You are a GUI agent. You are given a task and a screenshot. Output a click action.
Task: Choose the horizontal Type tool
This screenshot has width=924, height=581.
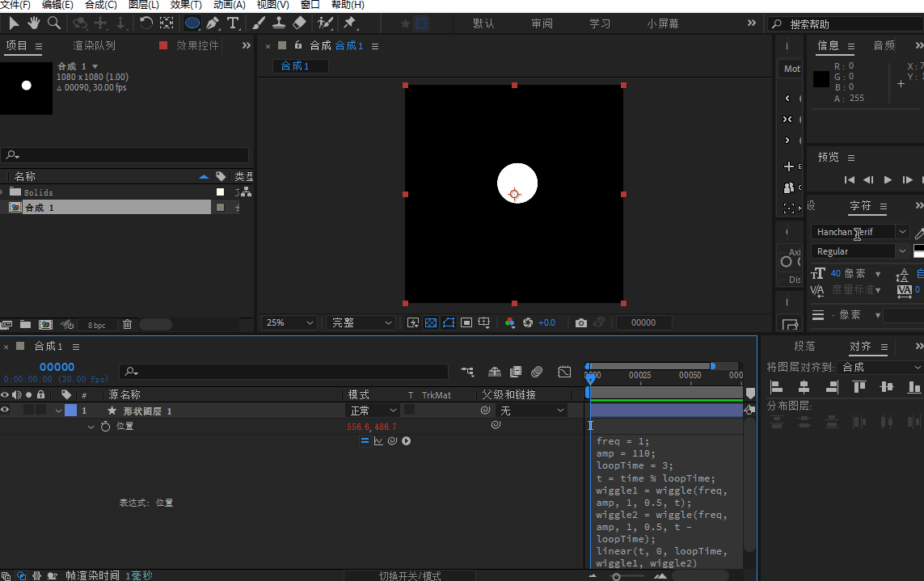pyautogui.click(x=234, y=23)
